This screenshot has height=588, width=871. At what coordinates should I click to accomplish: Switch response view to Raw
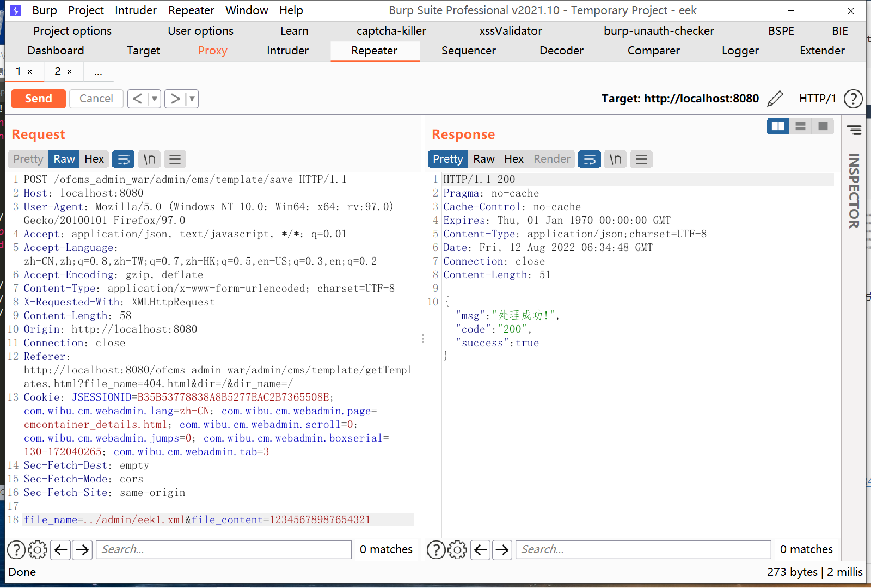[484, 159]
